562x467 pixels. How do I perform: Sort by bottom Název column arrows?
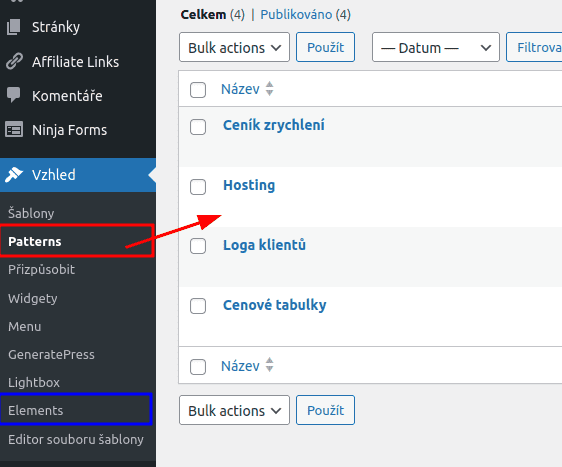[269, 365]
